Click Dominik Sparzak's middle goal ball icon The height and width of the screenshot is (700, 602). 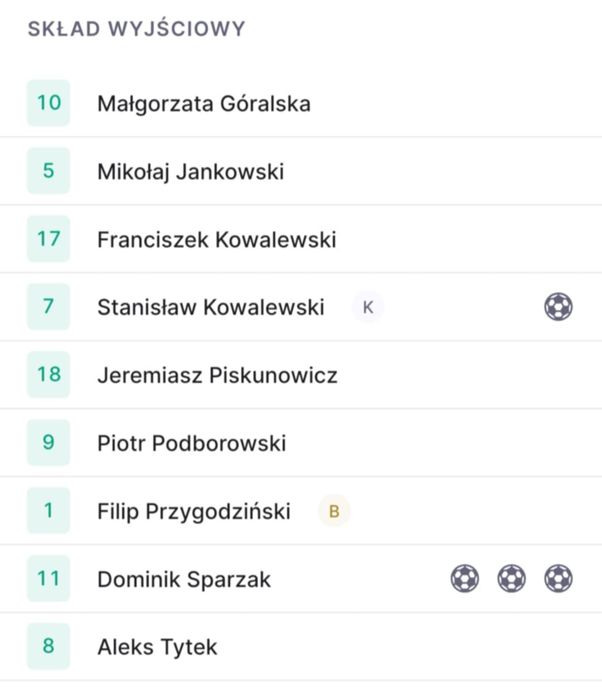coord(511,578)
